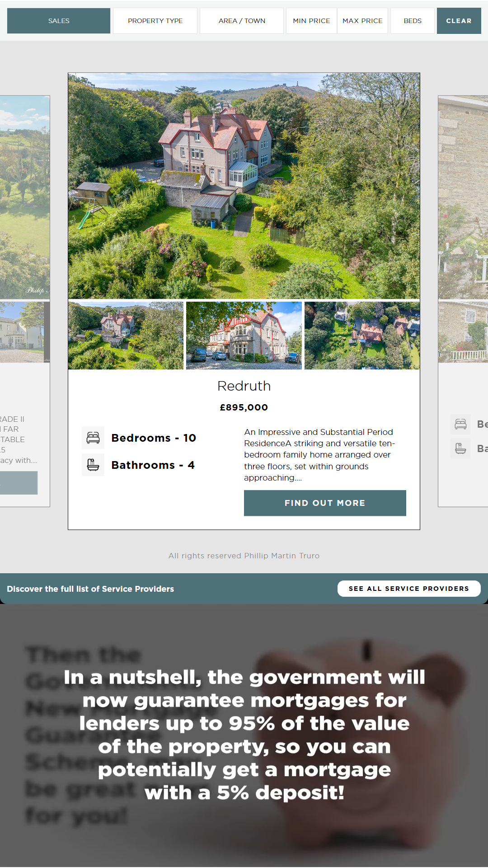488x868 pixels.
Task: Select the previous property card on the left
Action: pos(25,301)
